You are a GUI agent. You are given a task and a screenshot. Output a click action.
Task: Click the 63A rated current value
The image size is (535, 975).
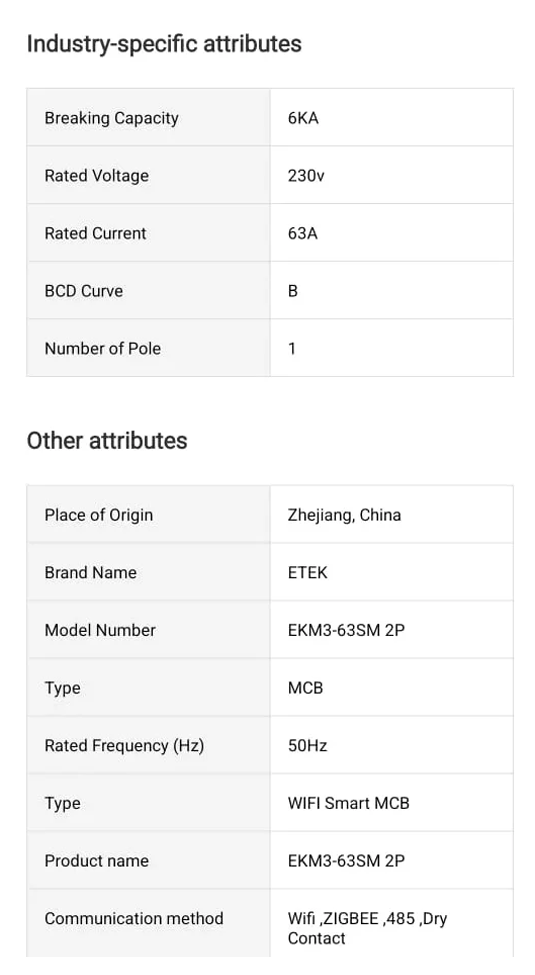tap(302, 233)
